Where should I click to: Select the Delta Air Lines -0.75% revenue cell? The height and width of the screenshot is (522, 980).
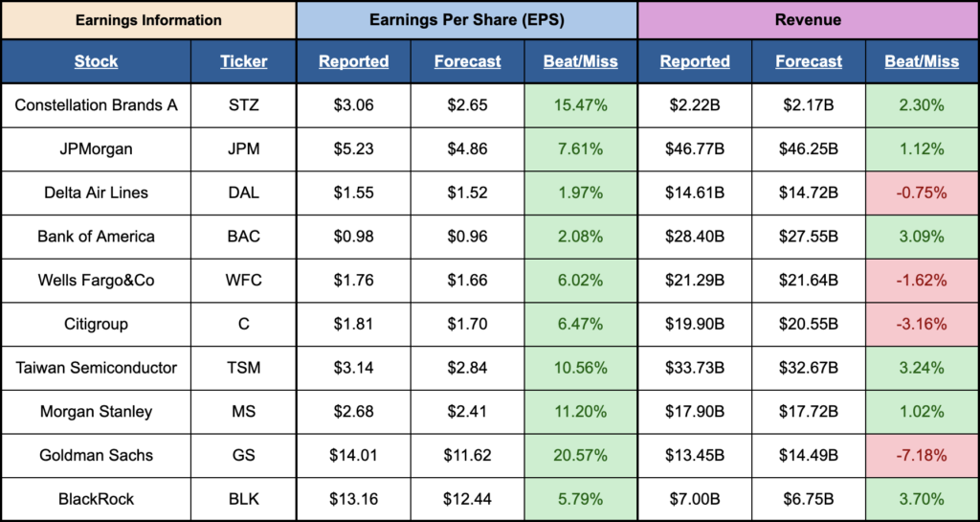pyautogui.click(x=923, y=193)
